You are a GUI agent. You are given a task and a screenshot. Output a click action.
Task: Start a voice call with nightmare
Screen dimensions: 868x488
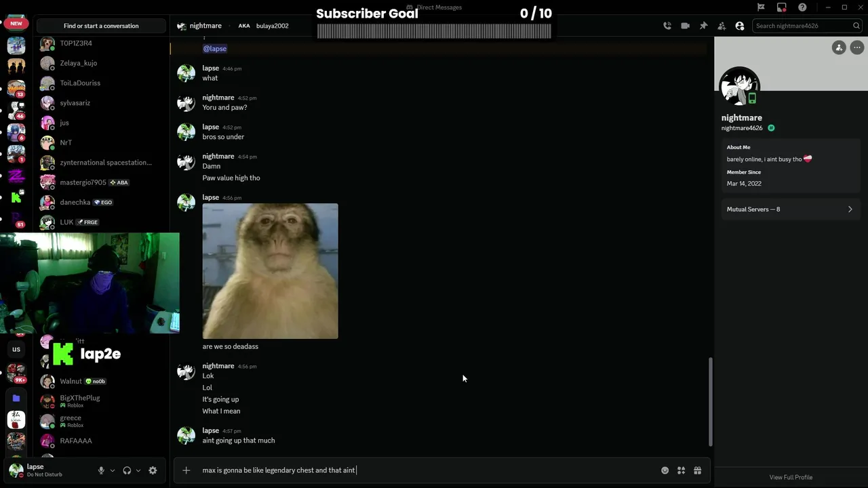click(667, 26)
